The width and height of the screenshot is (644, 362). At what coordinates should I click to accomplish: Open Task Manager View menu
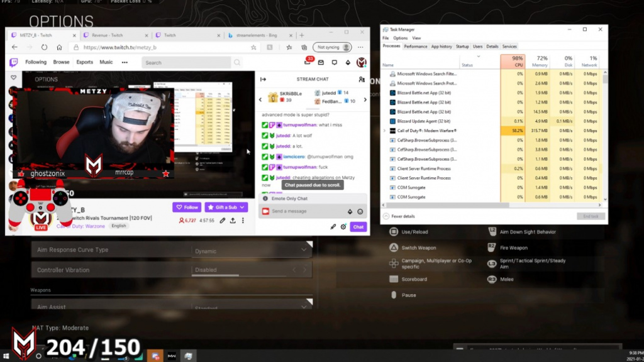click(416, 38)
